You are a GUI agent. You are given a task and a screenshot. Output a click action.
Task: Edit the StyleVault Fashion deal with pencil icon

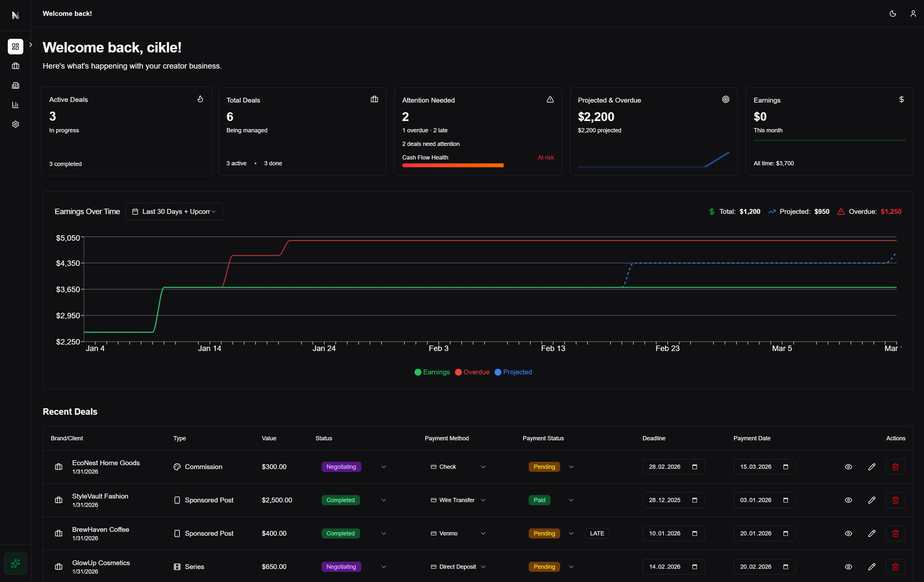(872, 500)
